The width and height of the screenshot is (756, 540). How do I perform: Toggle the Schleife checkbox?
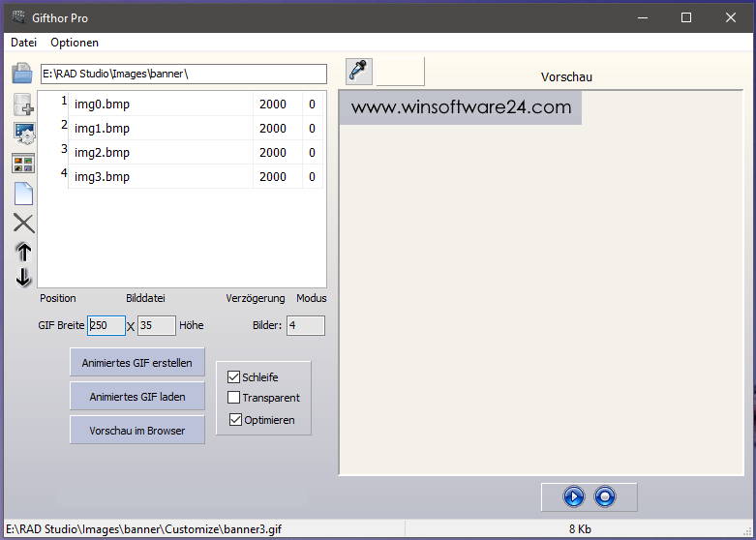(x=233, y=377)
